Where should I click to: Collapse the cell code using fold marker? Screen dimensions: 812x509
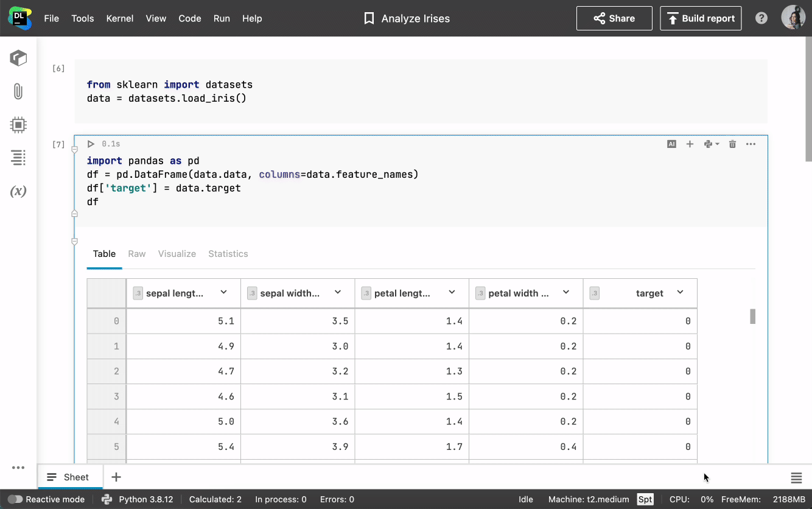(75, 150)
